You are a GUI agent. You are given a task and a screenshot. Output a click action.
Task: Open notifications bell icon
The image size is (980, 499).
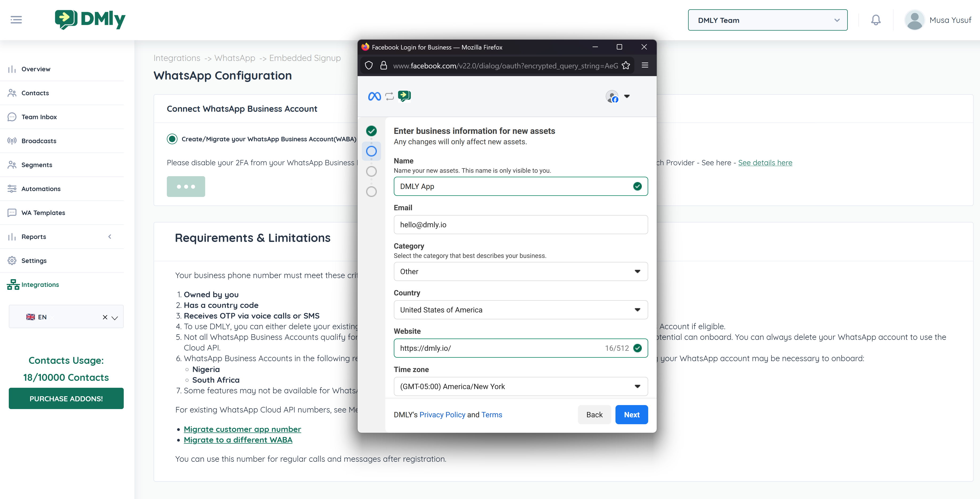point(875,20)
